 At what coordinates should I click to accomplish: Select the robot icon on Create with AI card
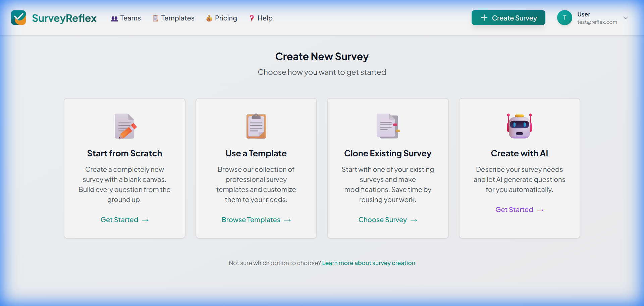pyautogui.click(x=519, y=126)
